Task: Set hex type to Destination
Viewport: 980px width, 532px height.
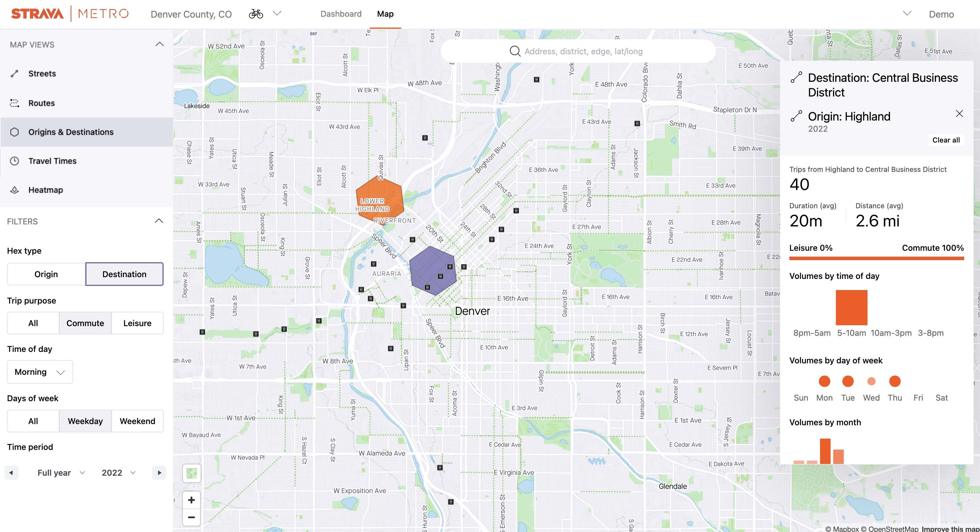Action: click(x=124, y=274)
